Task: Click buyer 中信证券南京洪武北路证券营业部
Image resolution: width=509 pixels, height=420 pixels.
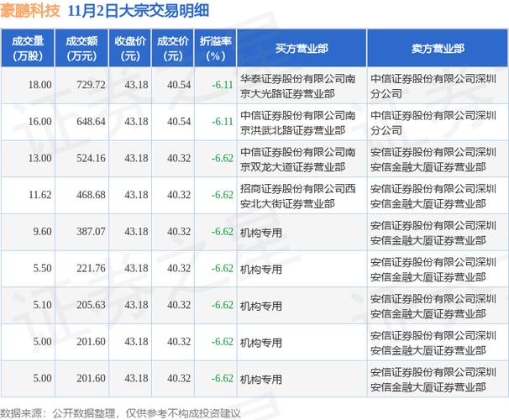Action: [x=297, y=123]
